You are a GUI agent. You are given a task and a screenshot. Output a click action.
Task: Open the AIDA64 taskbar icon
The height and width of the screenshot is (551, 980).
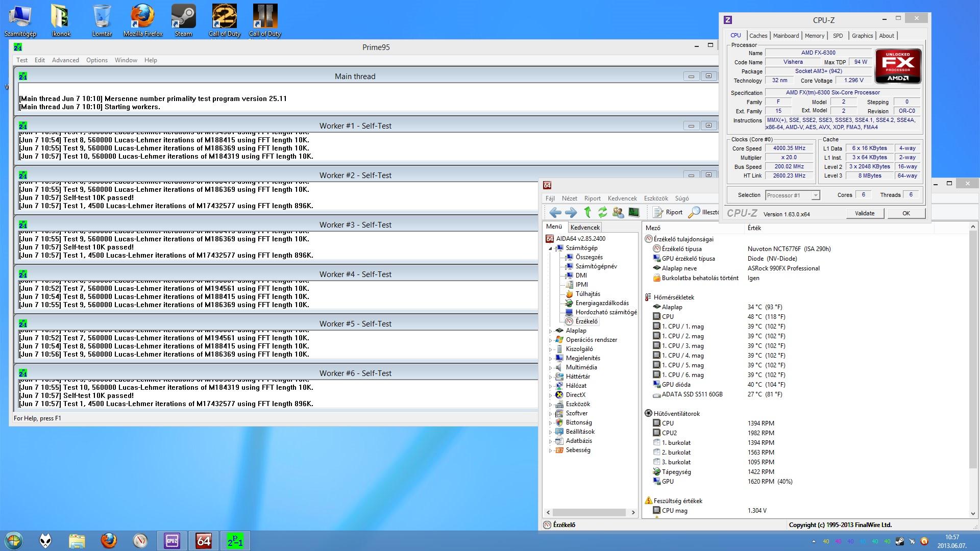pyautogui.click(x=204, y=541)
